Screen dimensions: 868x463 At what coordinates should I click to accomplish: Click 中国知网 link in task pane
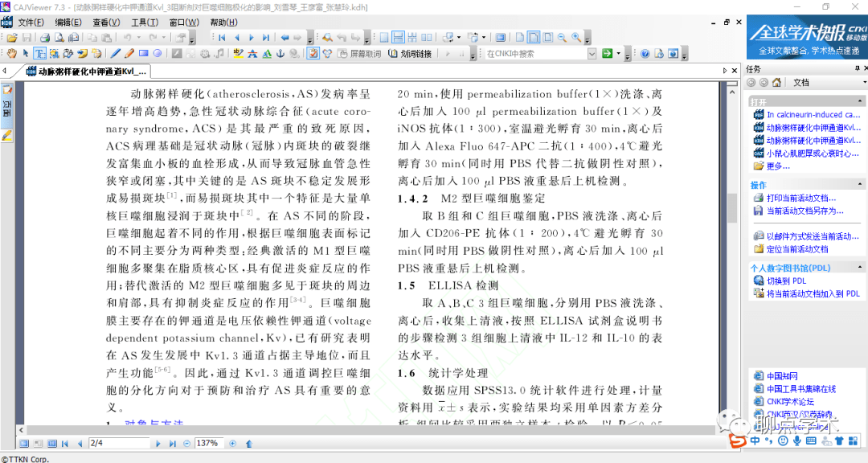782,375
